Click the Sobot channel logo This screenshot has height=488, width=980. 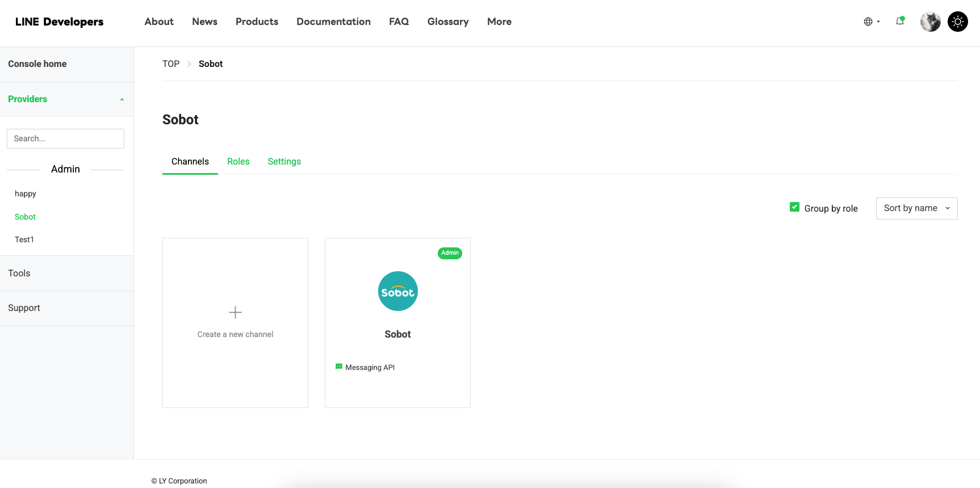click(397, 291)
